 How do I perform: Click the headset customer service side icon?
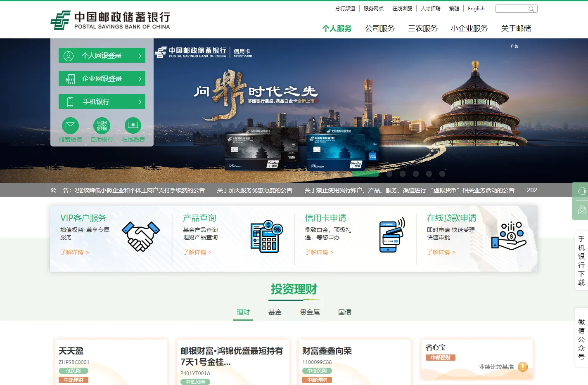point(582,191)
